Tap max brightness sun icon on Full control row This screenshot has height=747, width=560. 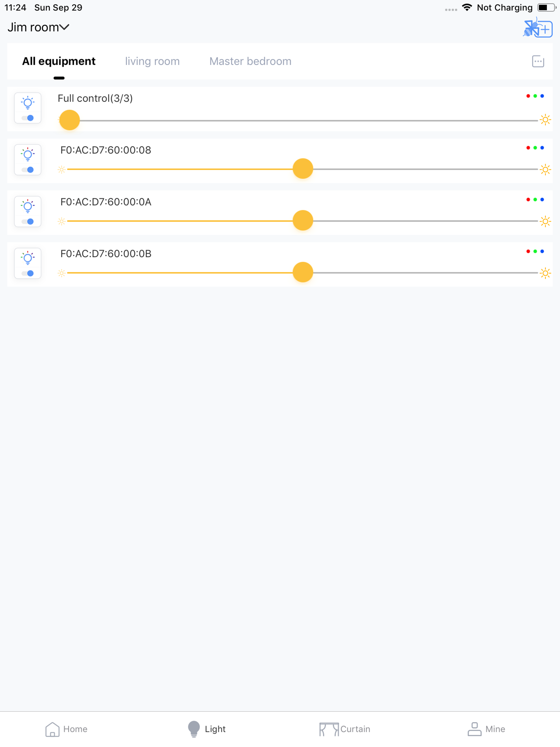[x=545, y=119]
